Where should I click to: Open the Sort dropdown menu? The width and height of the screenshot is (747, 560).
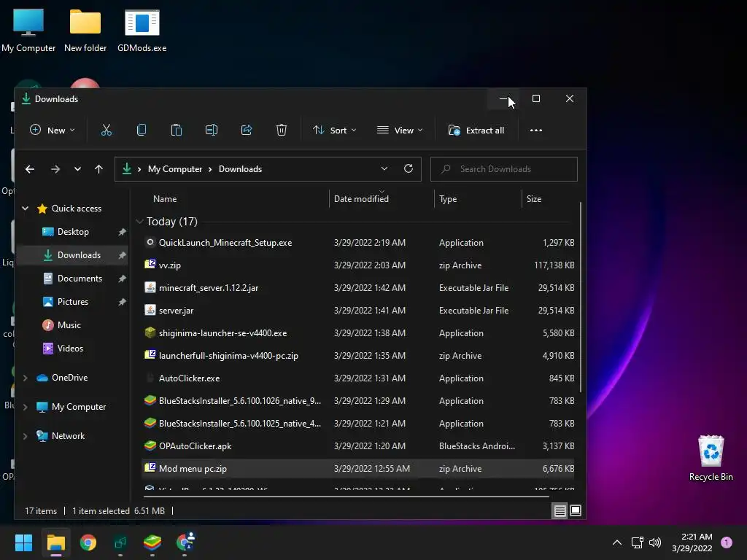pyautogui.click(x=334, y=130)
